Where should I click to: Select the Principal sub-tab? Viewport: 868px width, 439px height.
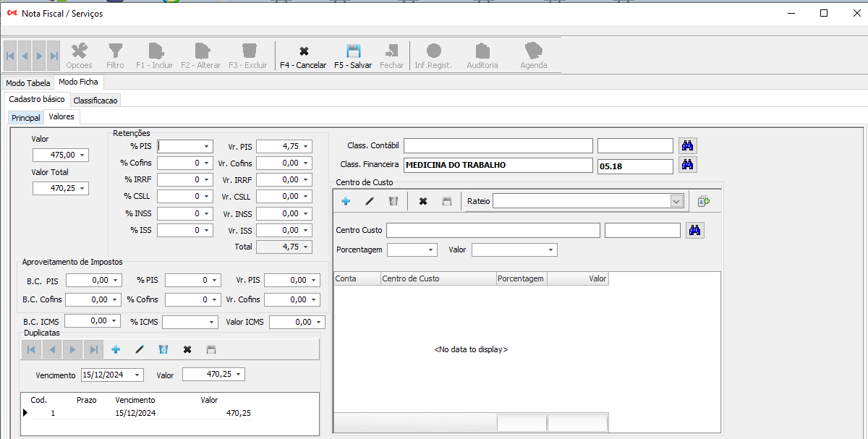pos(26,118)
